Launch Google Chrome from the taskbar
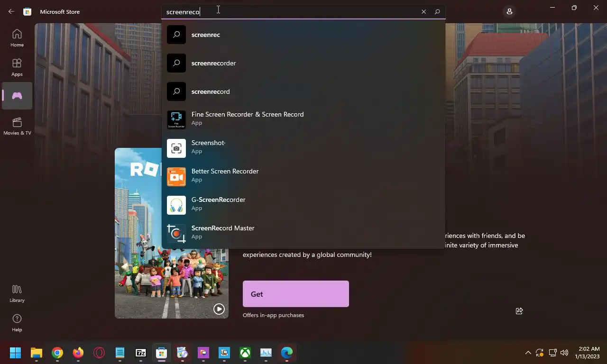 pos(57,353)
